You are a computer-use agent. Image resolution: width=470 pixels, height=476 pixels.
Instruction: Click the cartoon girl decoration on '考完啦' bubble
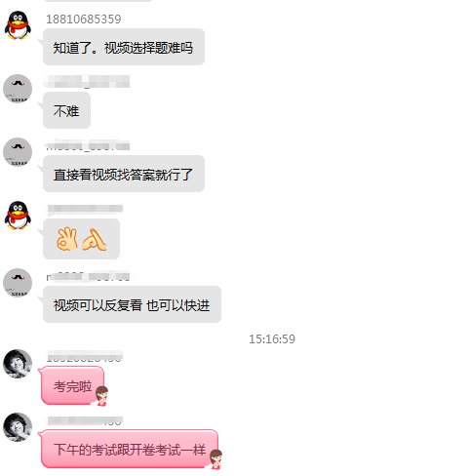(101, 396)
